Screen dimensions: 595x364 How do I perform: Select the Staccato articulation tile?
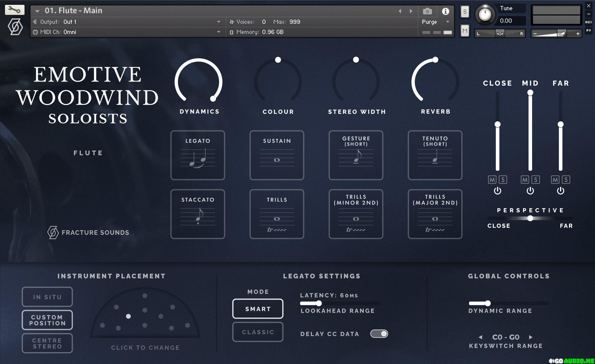[198, 214]
